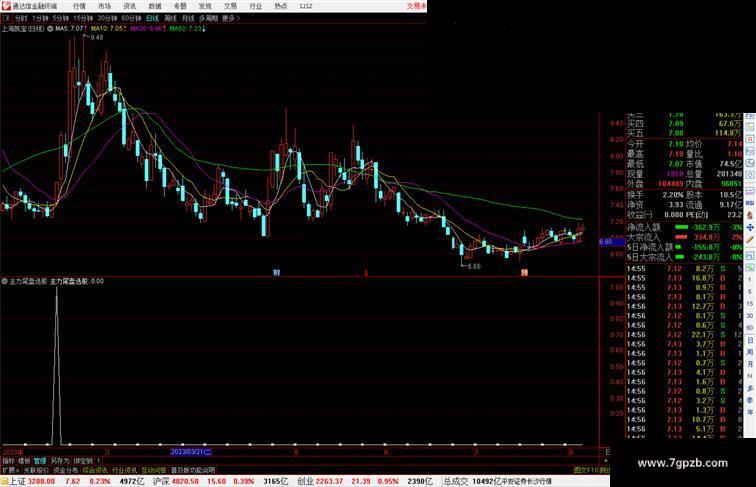This screenshot has height=487, width=756.
Task: Open the 行情 menu
Action: point(79,6)
